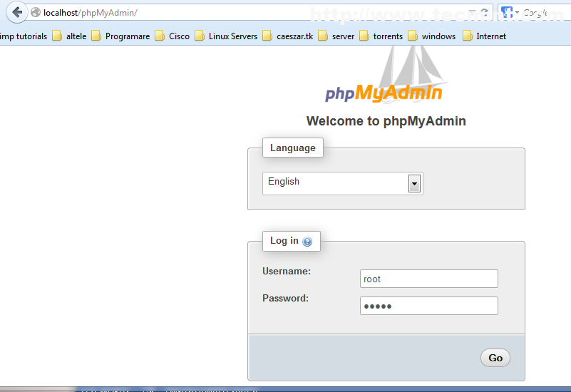Open the address bar history dropdown arrow
Viewport: 571px width, 392px height.
[472, 13]
